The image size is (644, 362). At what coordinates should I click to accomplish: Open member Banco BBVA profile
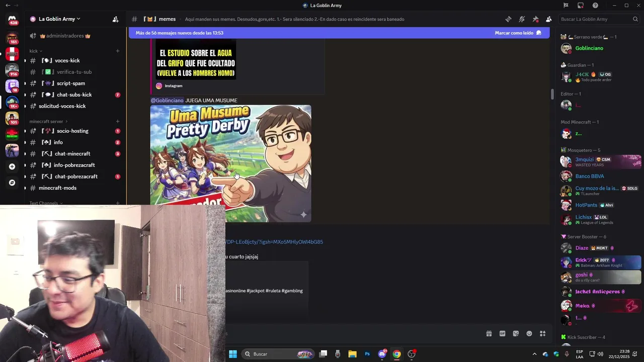point(601,176)
